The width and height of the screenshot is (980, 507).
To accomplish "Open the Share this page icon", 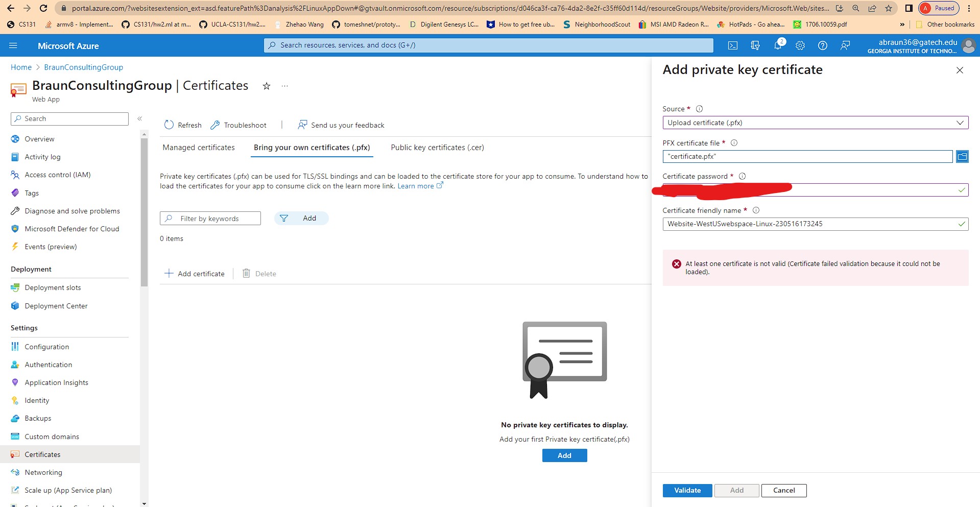I will tap(872, 8).
